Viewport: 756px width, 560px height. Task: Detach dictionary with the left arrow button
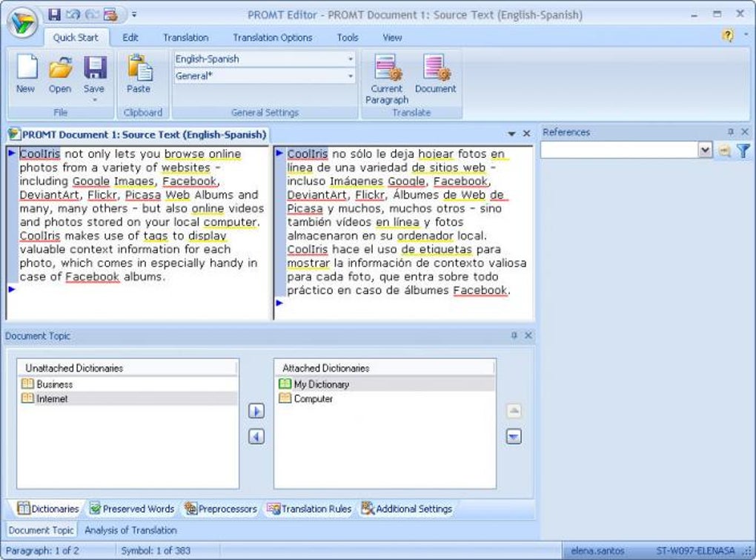(256, 437)
